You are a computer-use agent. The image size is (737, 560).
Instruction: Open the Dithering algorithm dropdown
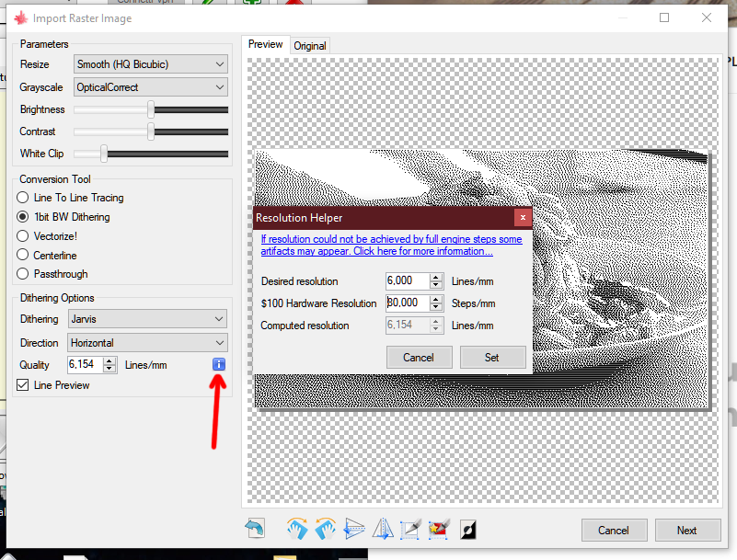point(147,319)
